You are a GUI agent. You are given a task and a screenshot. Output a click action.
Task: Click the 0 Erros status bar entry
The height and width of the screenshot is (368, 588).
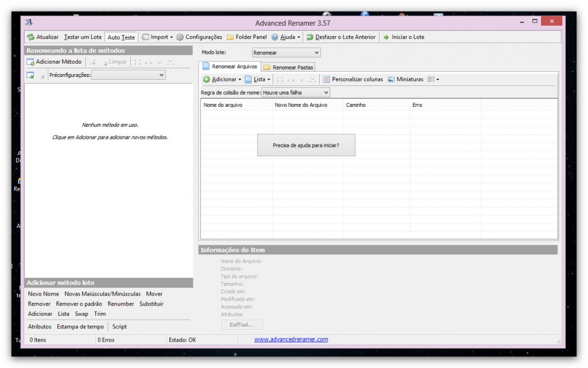(106, 340)
